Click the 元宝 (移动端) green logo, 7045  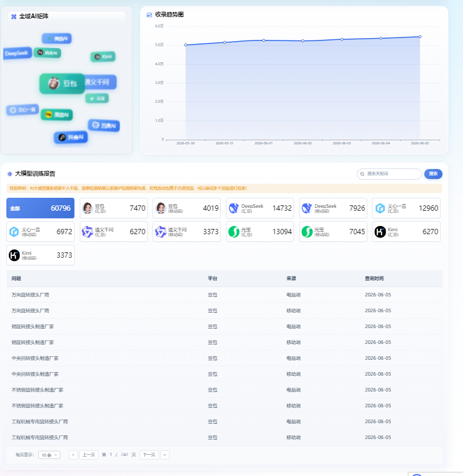[307, 232]
